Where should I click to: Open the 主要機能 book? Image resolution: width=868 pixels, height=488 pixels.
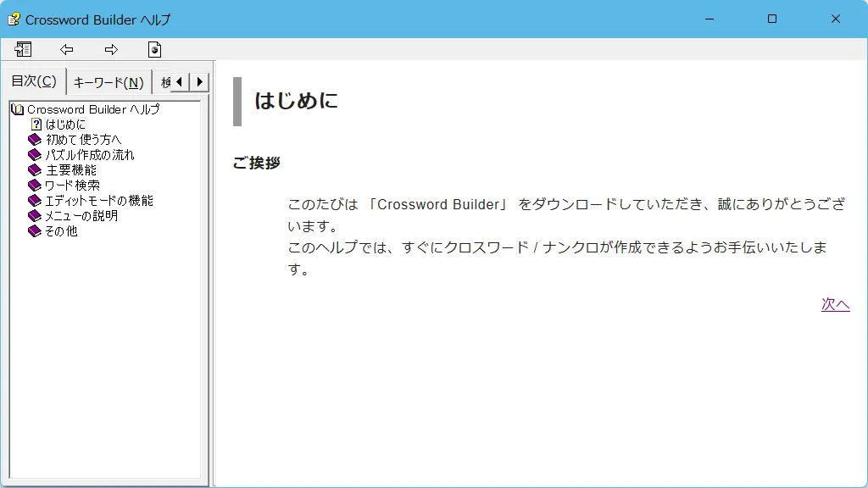[71, 169]
